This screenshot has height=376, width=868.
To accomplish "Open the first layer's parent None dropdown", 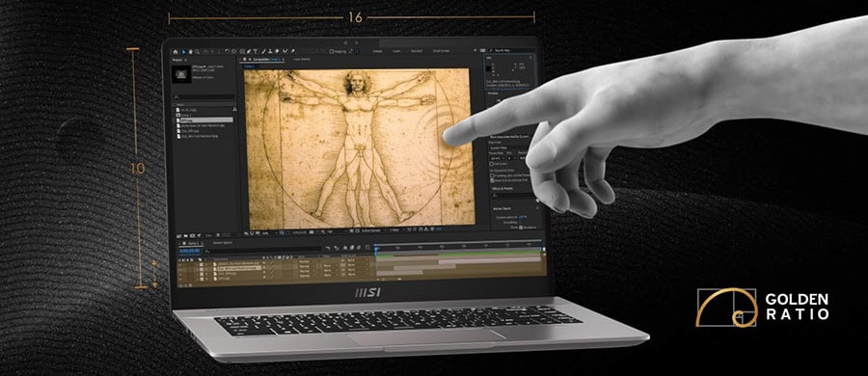I will [358, 260].
